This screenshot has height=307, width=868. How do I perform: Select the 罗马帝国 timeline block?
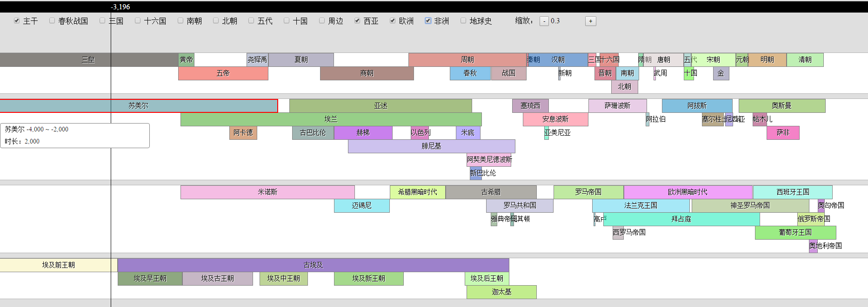[588, 192]
